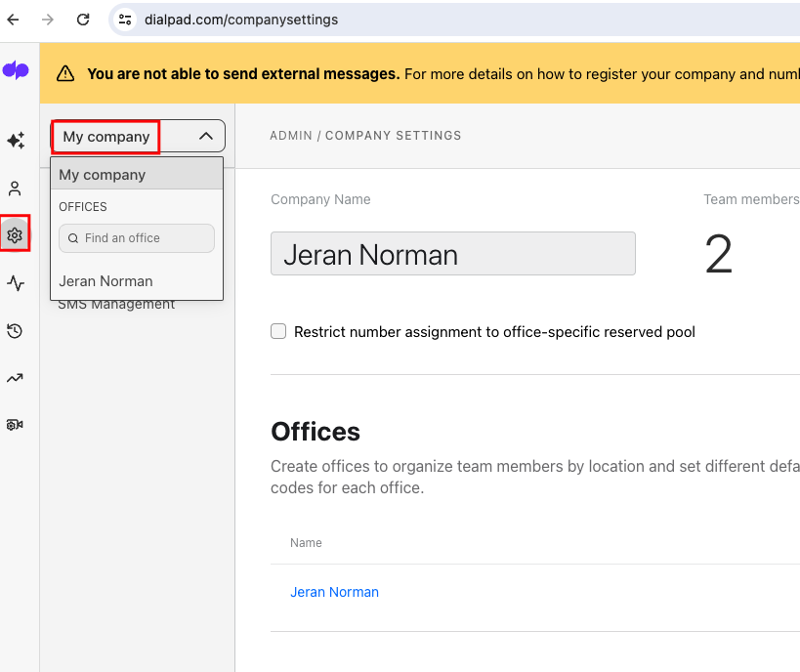800x672 pixels.
Task: Collapse the My company dropdown chevron
Action: 205,136
